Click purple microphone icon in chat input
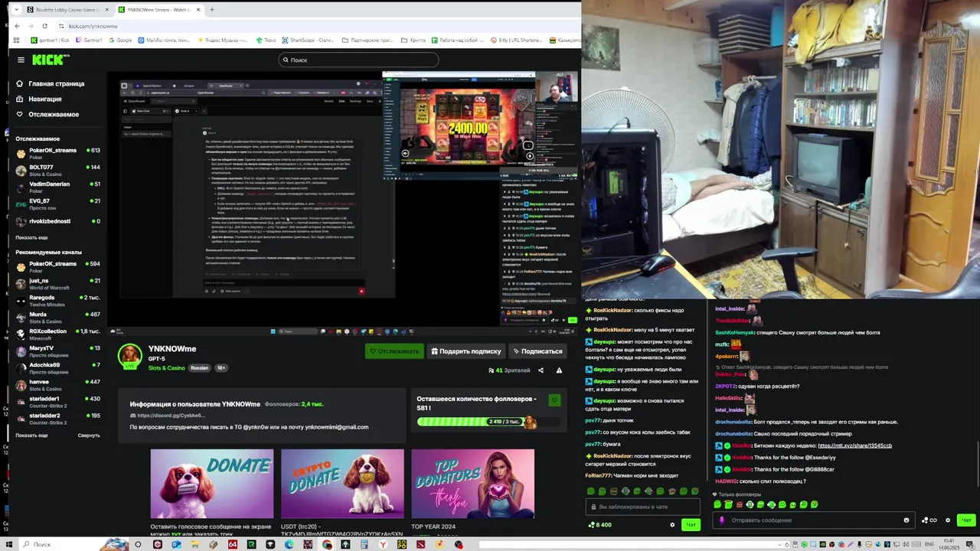980x551 pixels. click(x=721, y=520)
